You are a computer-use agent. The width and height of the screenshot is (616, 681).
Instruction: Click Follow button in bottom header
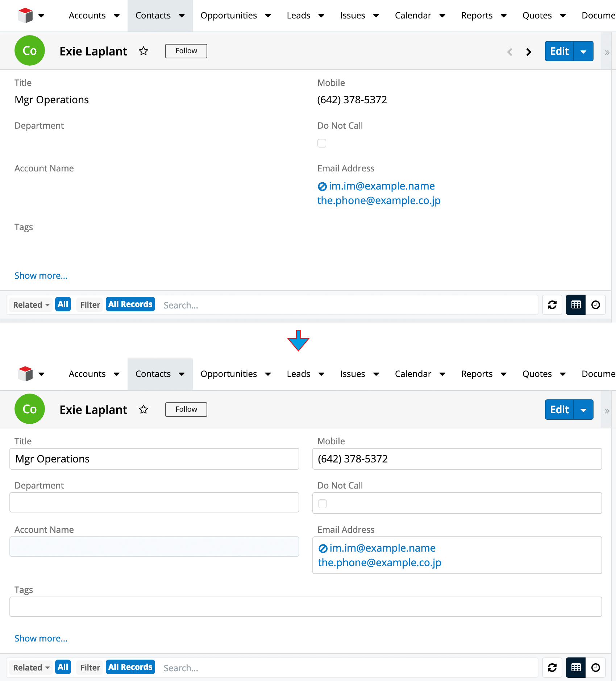186,410
